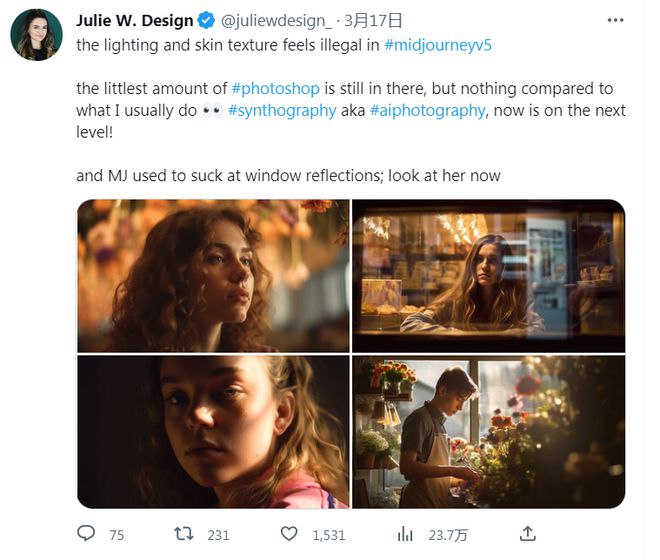Click the reply speech bubble icon
The image size is (660, 560).
[86, 534]
